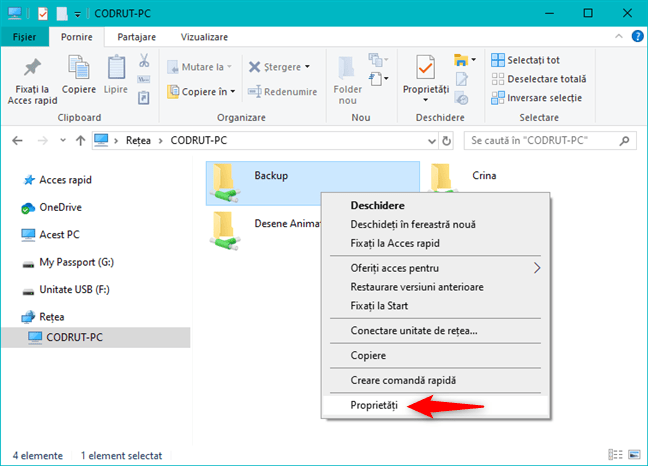The width and height of the screenshot is (648, 466).
Task: Select Conectare unitate de rețea menu entry
Action: click(414, 330)
